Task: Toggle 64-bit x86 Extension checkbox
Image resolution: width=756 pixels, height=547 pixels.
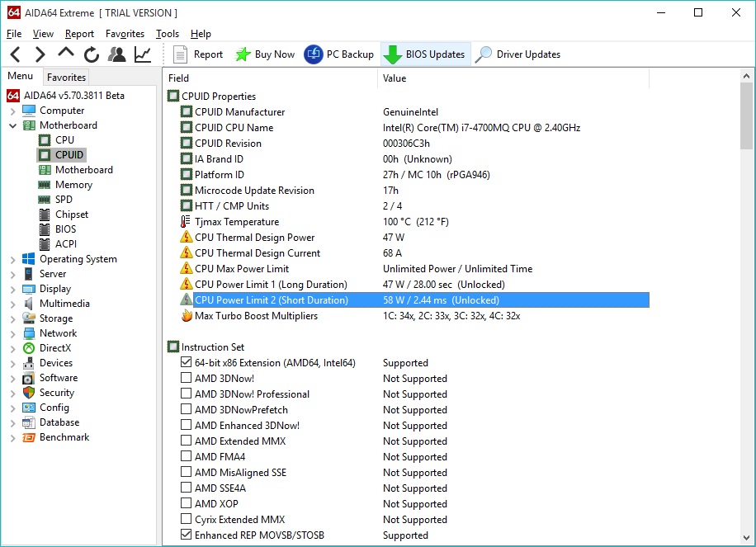Action: 186,362
